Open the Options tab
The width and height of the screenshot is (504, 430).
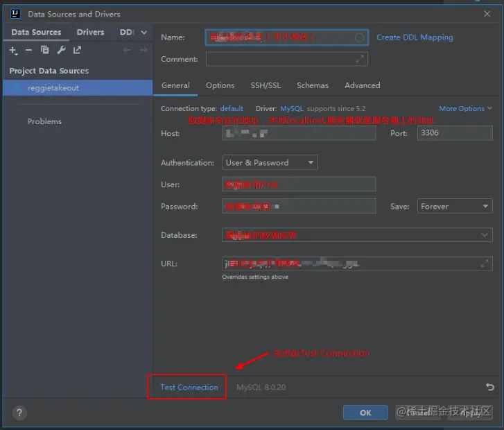click(220, 85)
